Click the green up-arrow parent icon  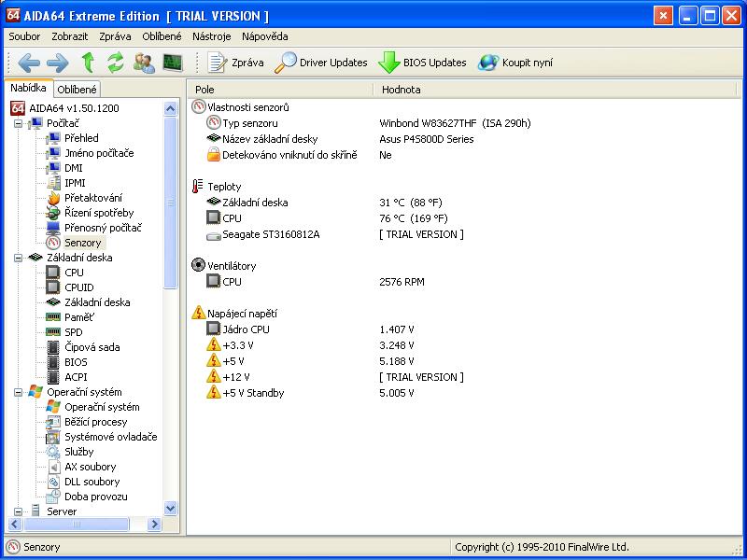point(88,63)
